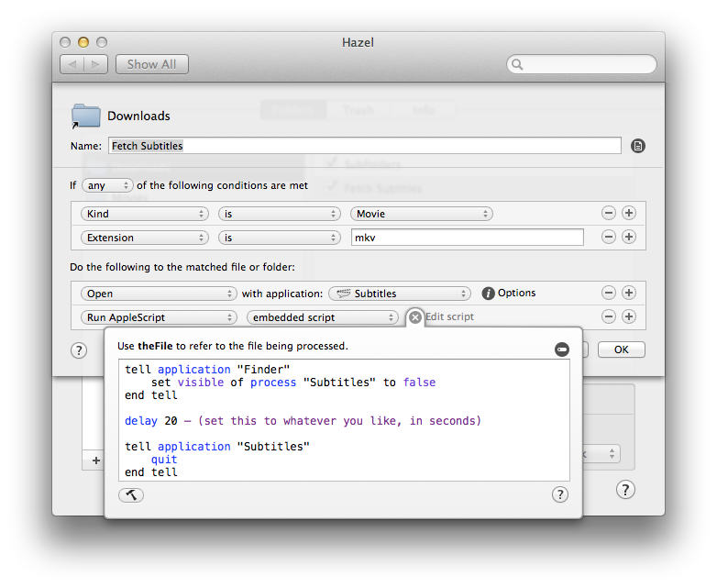Open the Extension attribute dropdown
The image size is (717, 588).
[x=145, y=238]
